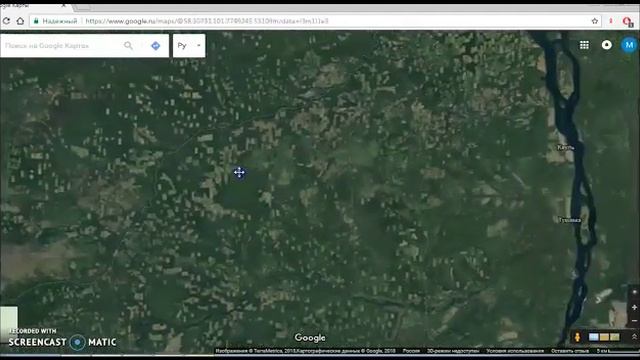Select the first blue imagery thumbnail
Screen dimensions: 640x360
coord(594,337)
